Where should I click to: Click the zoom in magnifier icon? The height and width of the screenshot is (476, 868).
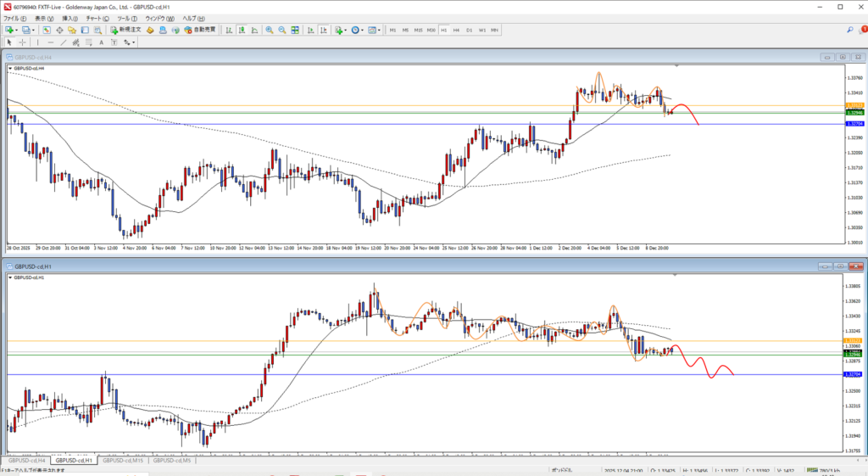(270, 30)
